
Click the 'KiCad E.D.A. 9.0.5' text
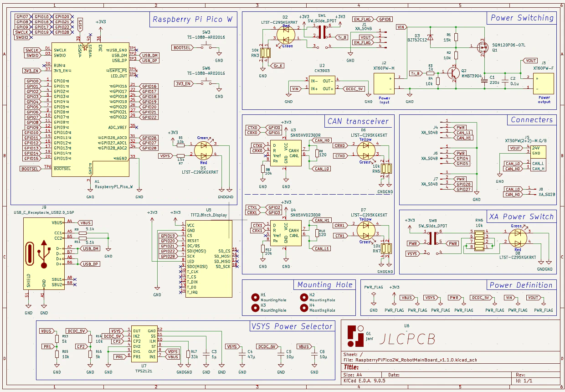[365, 380]
